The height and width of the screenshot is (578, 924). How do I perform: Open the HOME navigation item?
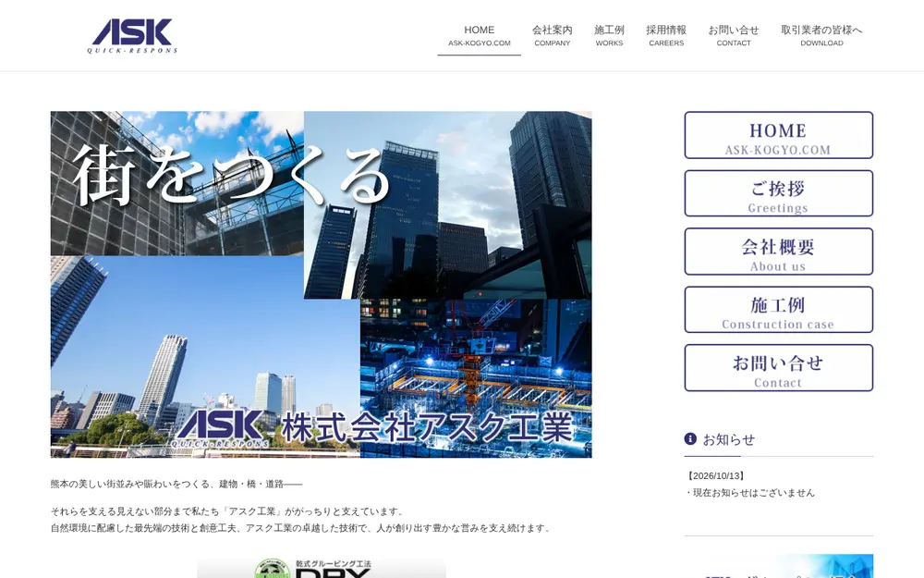(x=479, y=35)
